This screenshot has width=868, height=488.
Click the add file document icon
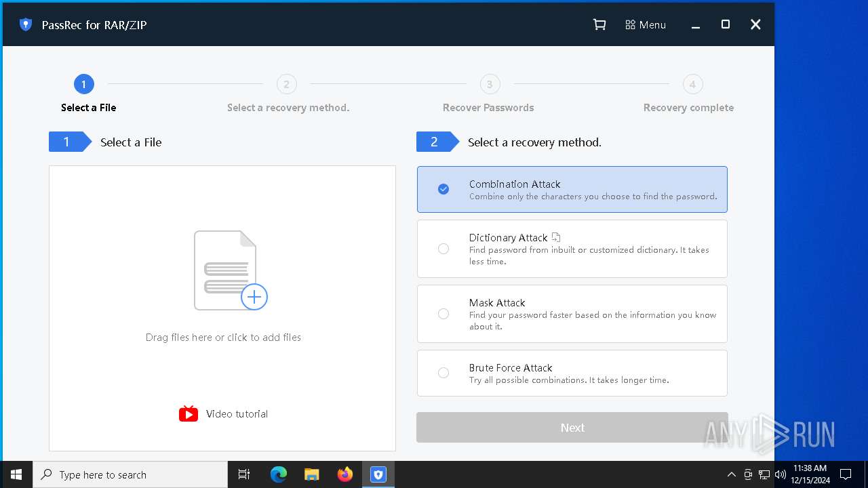point(231,270)
